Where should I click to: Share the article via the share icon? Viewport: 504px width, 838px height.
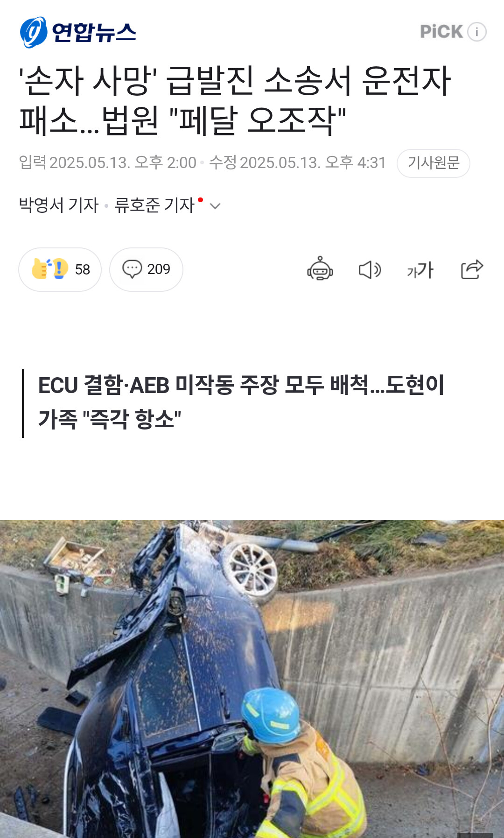click(x=472, y=269)
